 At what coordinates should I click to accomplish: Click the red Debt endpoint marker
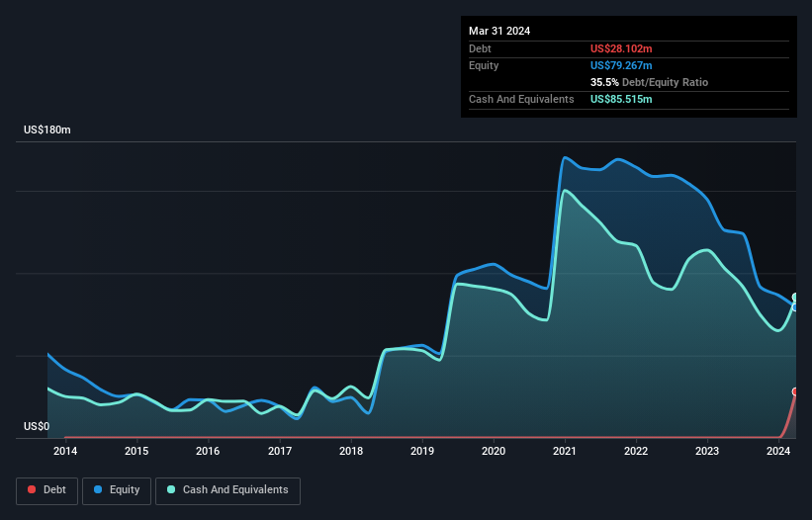794,391
